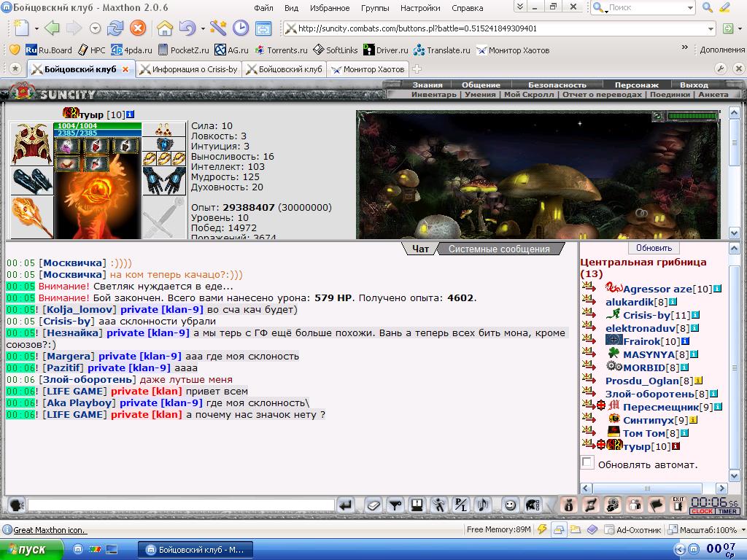
Task: Click the send message arrow icon
Action: coord(346,505)
